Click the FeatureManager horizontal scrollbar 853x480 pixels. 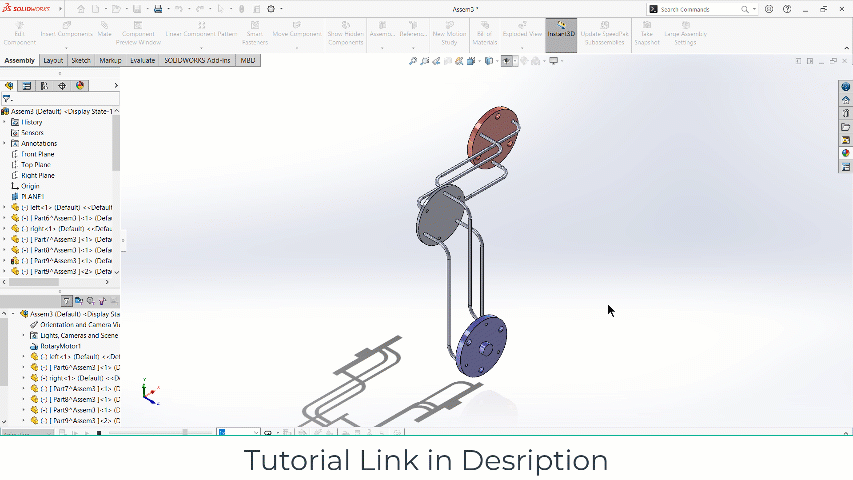tap(34, 282)
